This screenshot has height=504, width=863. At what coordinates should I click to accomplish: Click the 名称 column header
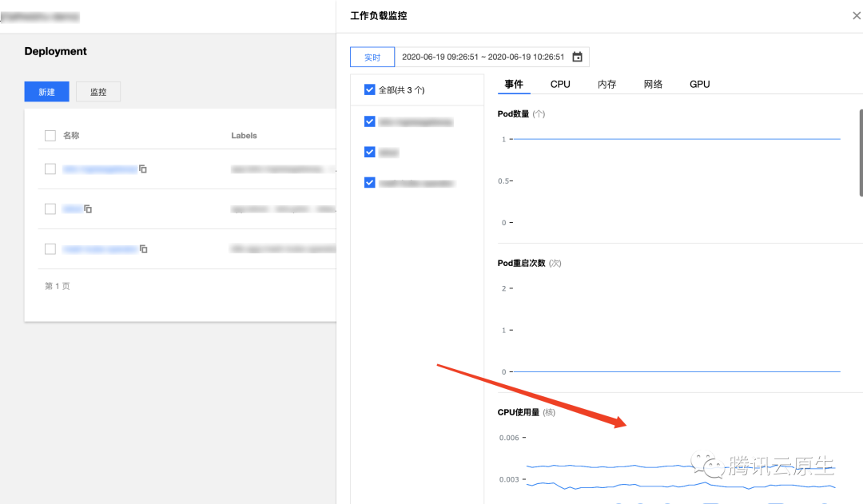(x=71, y=135)
